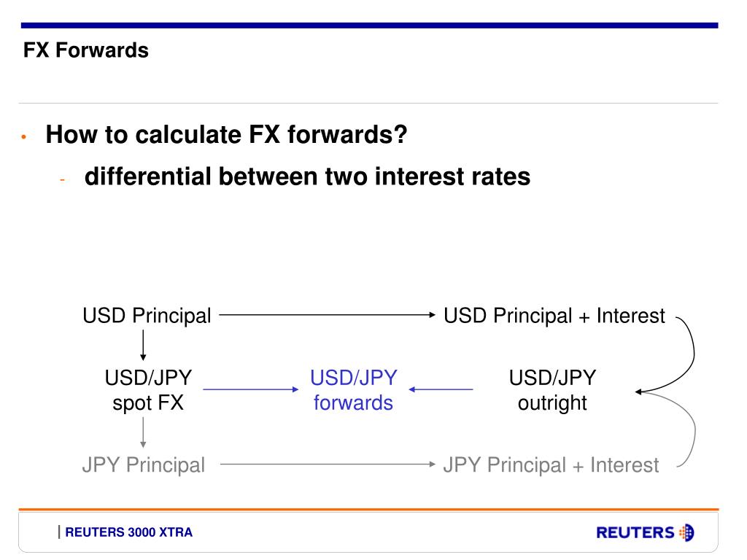747x560 pixels.
Task: Select the REUTERS 3000 XTRA footer text
Action: pyautogui.click(x=128, y=532)
